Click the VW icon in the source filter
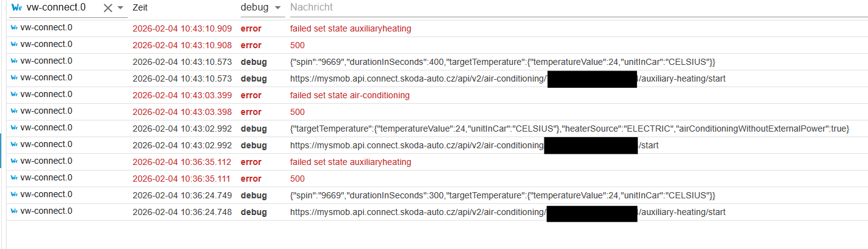This screenshot has height=249, width=868. point(17,8)
